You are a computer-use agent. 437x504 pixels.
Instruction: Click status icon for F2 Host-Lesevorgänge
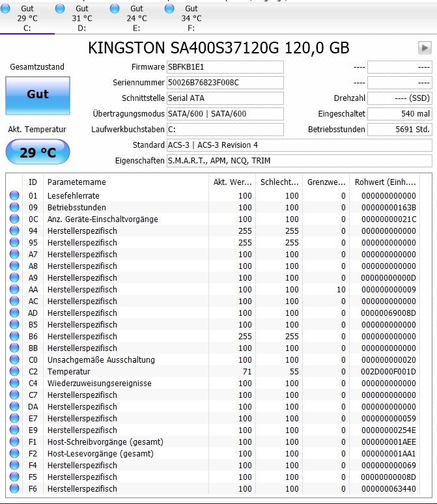(x=14, y=454)
